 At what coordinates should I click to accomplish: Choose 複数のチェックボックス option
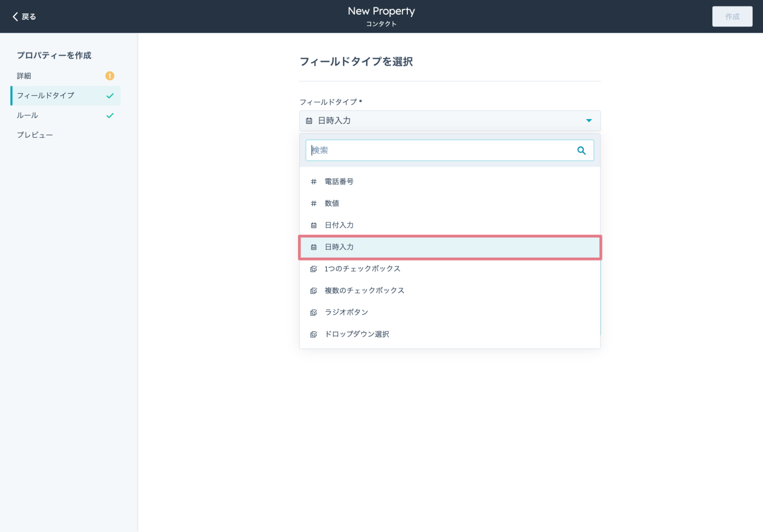point(450,291)
